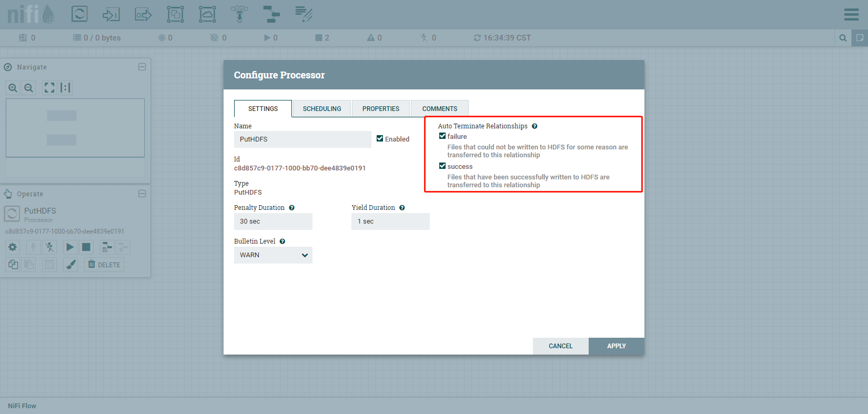Help icon next to Penalty Duration
868x414 pixels.
pos(291,208)
